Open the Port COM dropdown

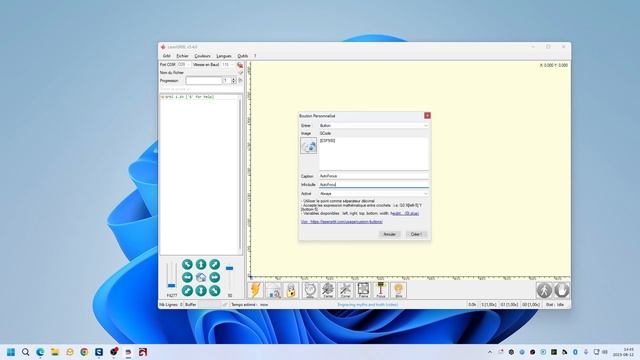click(x=184, y=64)
